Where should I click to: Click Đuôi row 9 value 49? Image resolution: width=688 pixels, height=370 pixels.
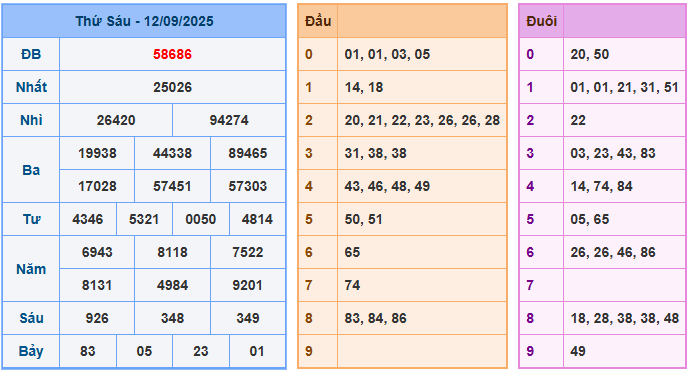[x=578, y=351]
